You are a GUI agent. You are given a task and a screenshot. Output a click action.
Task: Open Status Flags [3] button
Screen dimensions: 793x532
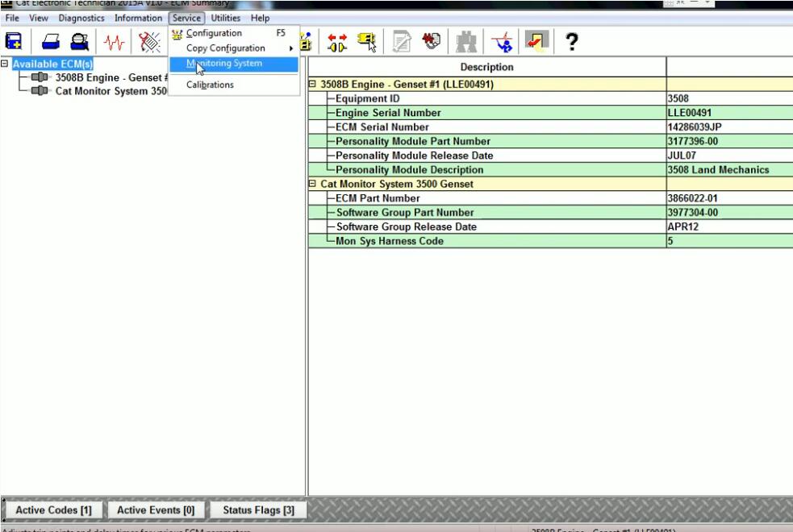[258, 509]
